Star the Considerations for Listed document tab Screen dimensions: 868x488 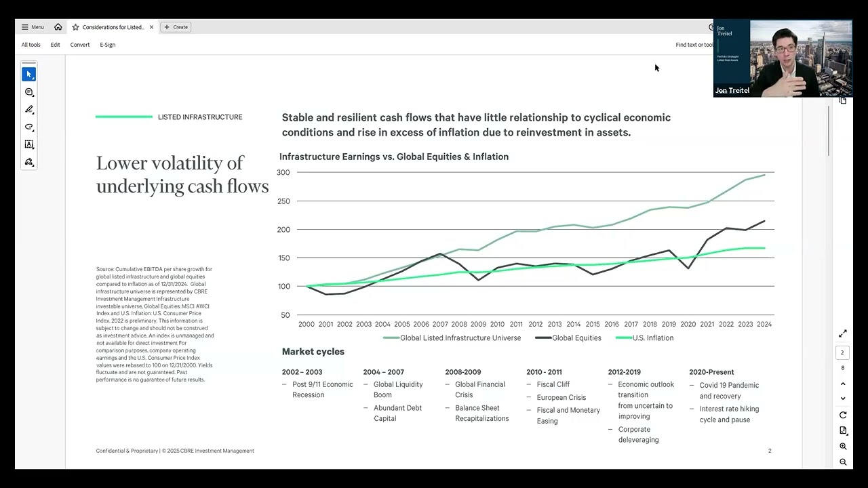click(x=75, y=27)
